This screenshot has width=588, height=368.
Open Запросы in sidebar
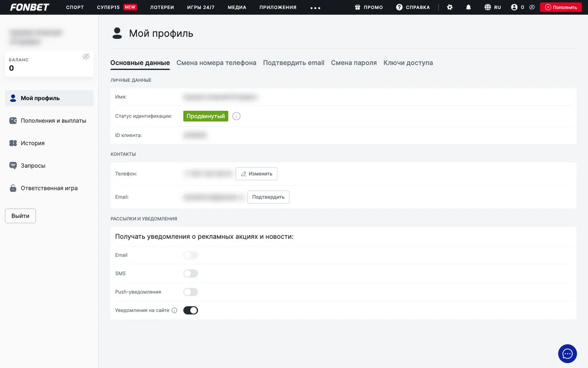click(x=49, y=166)
